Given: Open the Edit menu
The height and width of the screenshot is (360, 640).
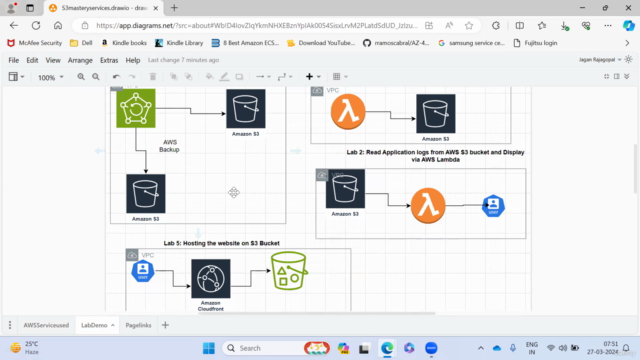Looking at the screenshot, I should [32, 60].
